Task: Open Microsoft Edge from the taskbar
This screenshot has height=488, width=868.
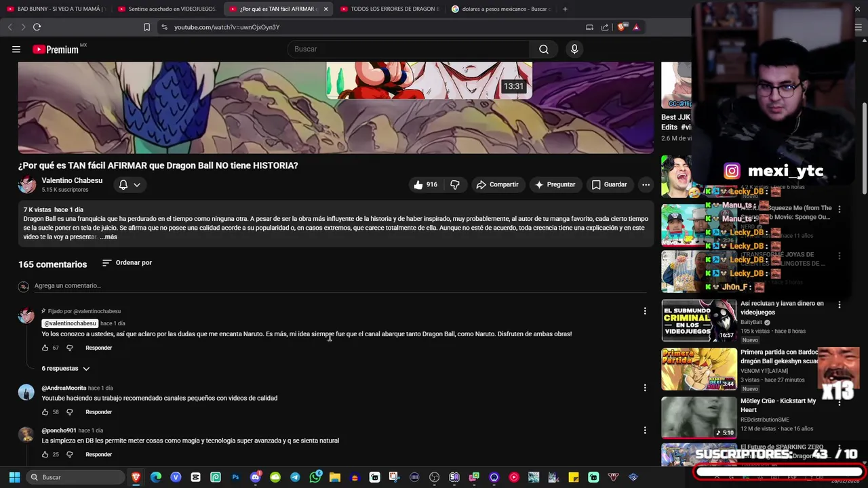Action: point(155,477)
